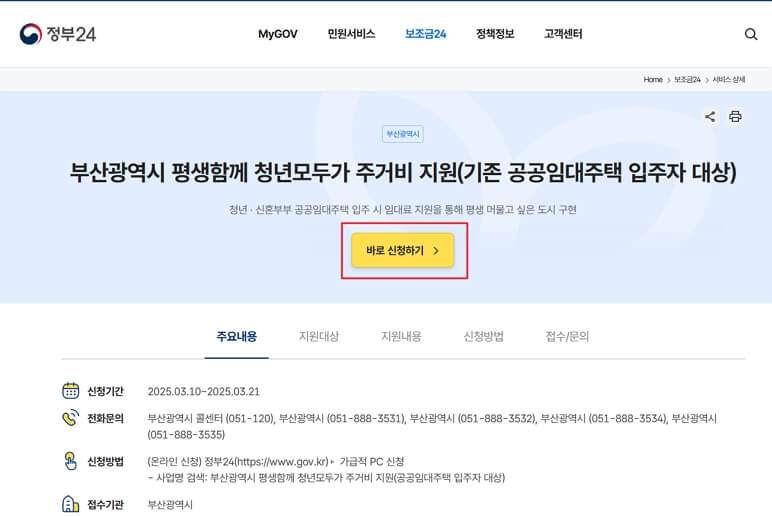Click 서비스 상세 breadcrumb item
Viewport: 772px width, 517px height.
pyautogui.click(x=729, y=79)
